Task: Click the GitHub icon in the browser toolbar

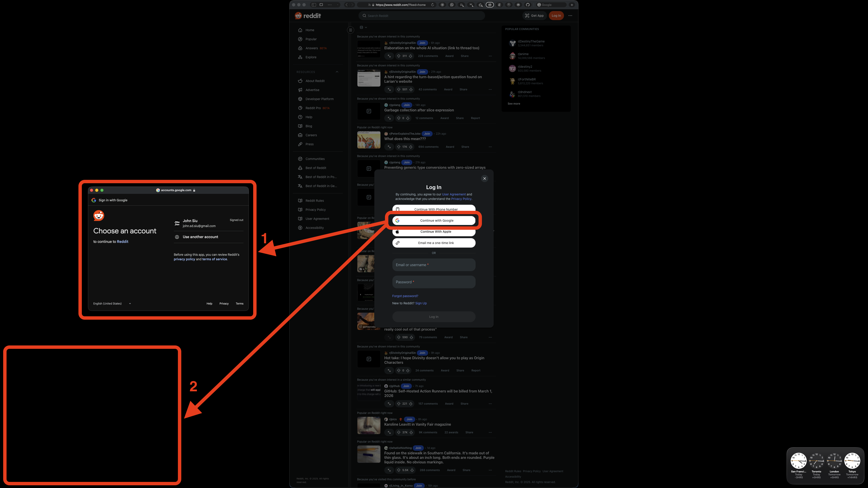Action: [528, 5]
